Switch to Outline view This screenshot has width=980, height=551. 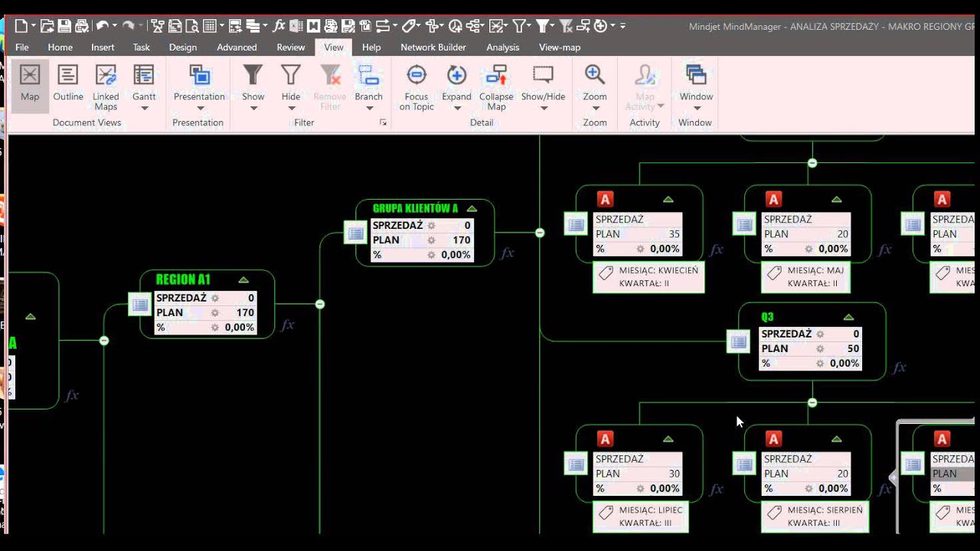click(x=68, y=84)
